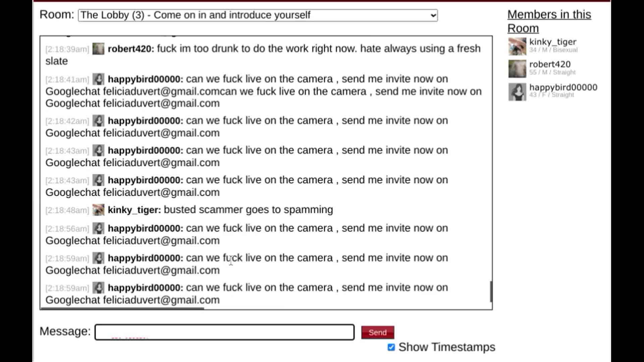Click happybird00000's avatar in 2:18:42am message
644x362 pixels.
pyautogui.click(x=98, y=121)
